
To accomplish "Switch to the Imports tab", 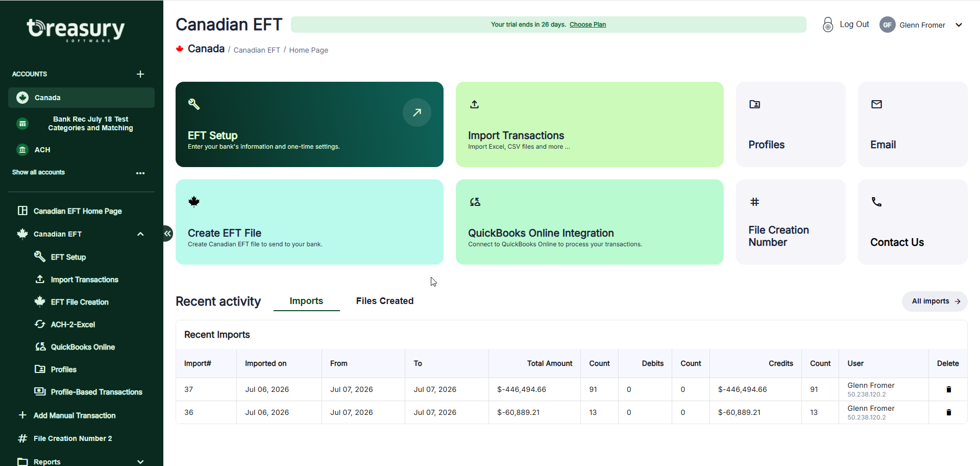I will tap(306, 301).
